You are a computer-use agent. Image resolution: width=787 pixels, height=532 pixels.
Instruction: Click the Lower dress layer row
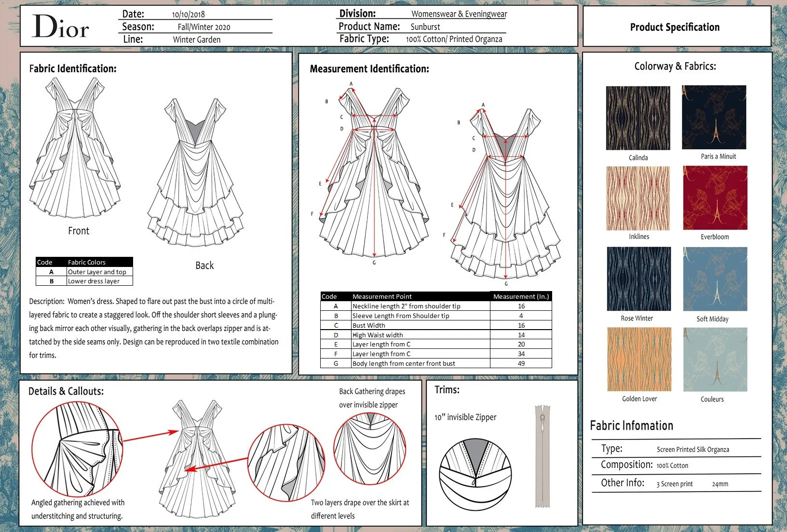point(84,281)
